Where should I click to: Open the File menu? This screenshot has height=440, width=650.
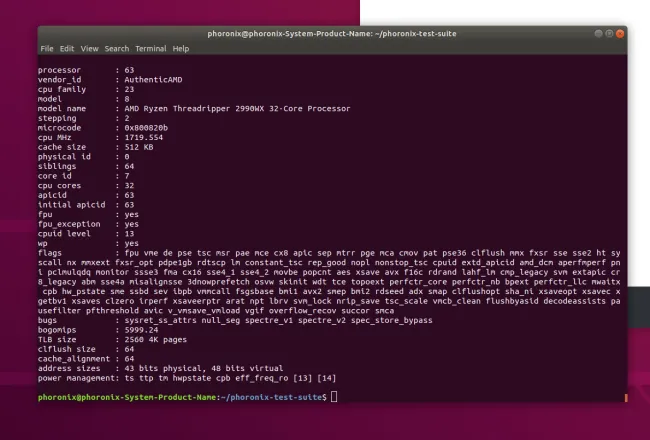pyautogui.click(x=47, y=49)
